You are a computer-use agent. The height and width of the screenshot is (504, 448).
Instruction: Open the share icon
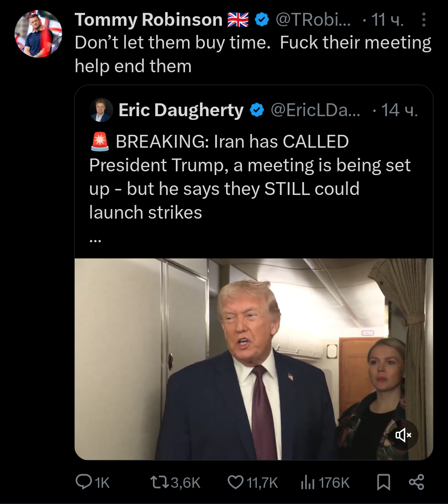[x=416, y=482]
